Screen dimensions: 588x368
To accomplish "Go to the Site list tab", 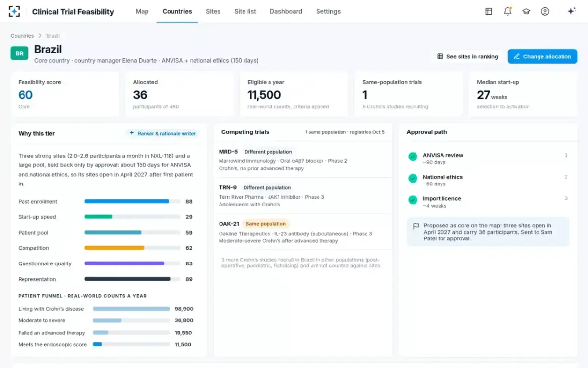I will pos(245,11).
